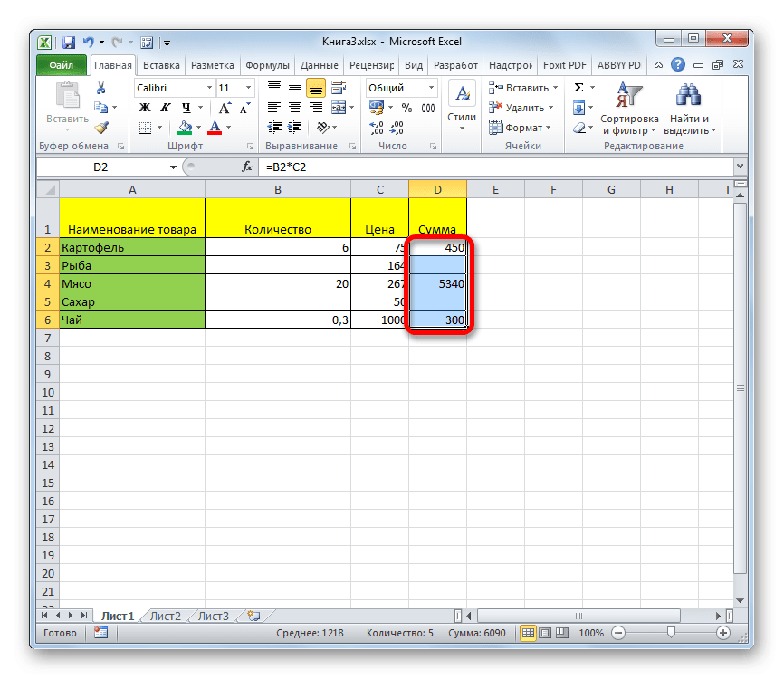Open the Вид ribbon tab
Viewport: 784px width, 679px height.
click(x=414, y=65)
